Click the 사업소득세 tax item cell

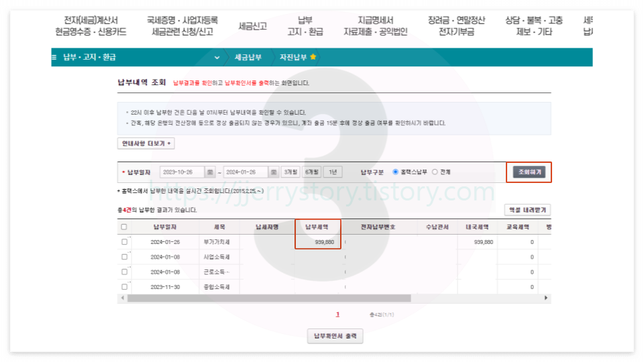[x=217, y=257]
